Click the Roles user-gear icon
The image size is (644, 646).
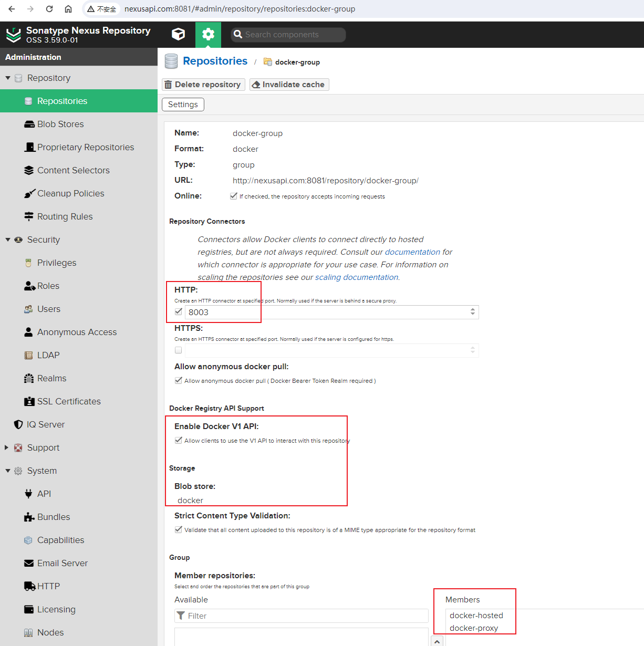click(x=29, y=286)
